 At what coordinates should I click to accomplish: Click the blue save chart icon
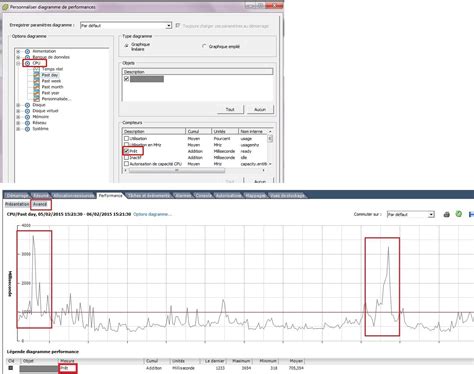(471, 214)
